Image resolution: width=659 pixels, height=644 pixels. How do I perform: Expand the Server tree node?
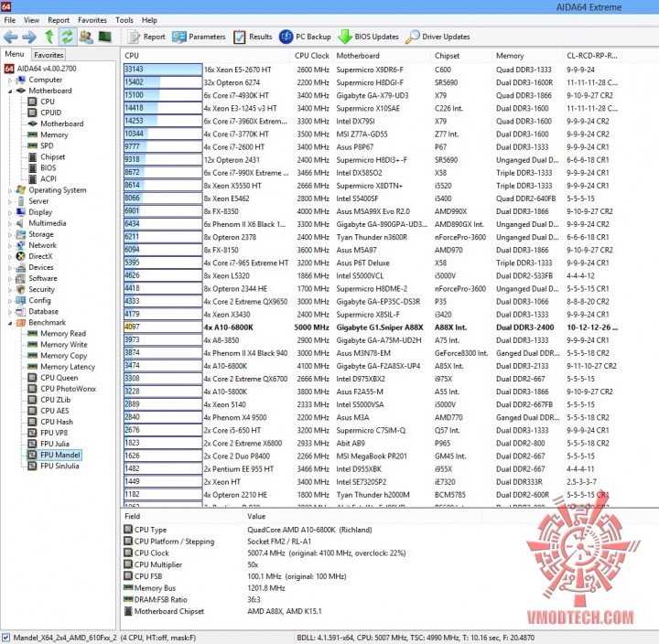pyautogui.click(x=10, y=201)
